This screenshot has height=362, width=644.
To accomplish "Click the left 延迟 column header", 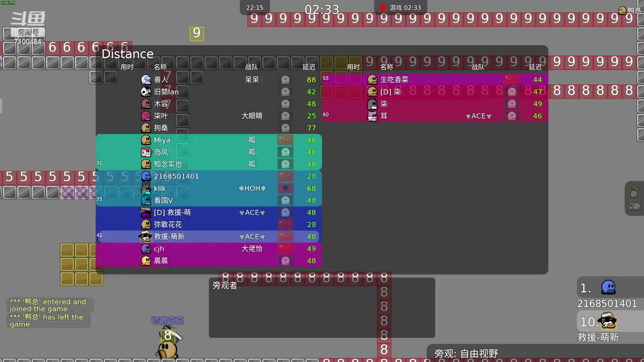I will (x=309, y=67).
